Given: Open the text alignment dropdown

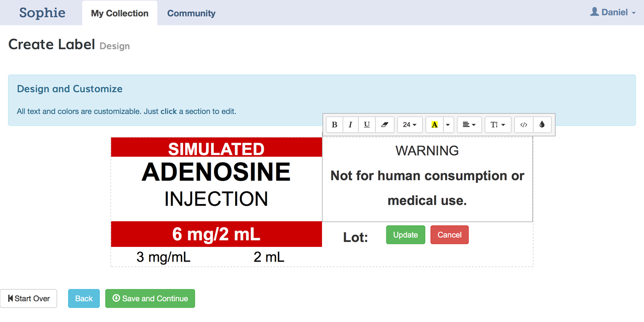Looking at the screenshot, I should (469, 124).
